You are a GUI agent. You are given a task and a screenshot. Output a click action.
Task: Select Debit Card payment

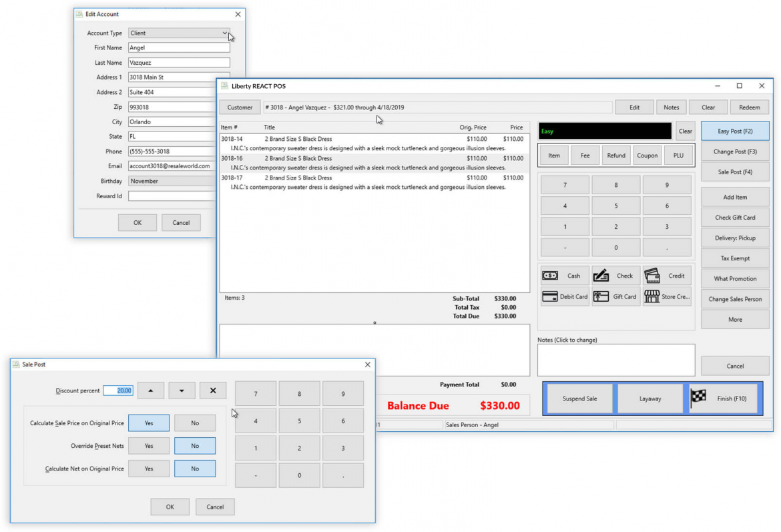click(x=565, y=296)
